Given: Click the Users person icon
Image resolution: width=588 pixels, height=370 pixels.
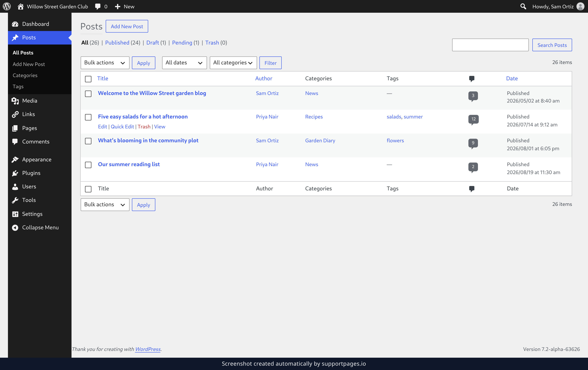Looking at the screenshot, I should (x=15, y=187).
